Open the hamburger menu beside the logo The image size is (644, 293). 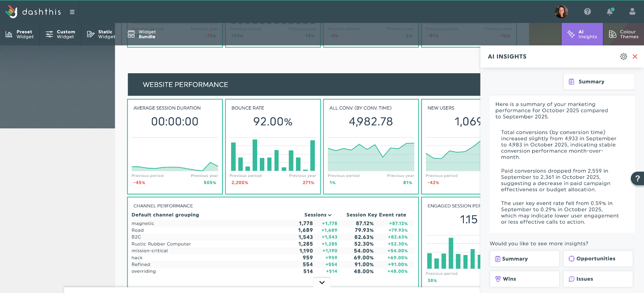pyautogui.click(x=72, y=12)
